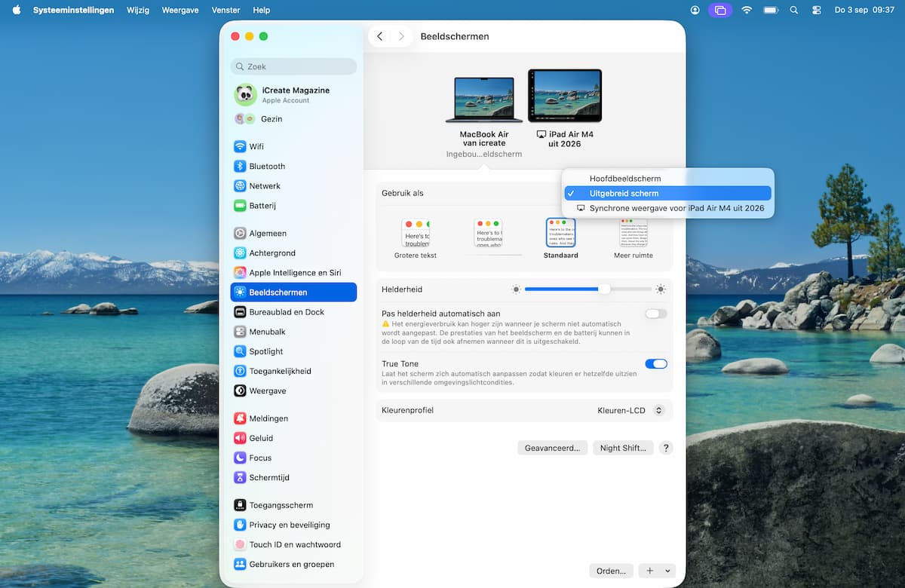905x588 pixels.
Task: Click the Batterij icon in sidebar
Action: click(240, 205)
